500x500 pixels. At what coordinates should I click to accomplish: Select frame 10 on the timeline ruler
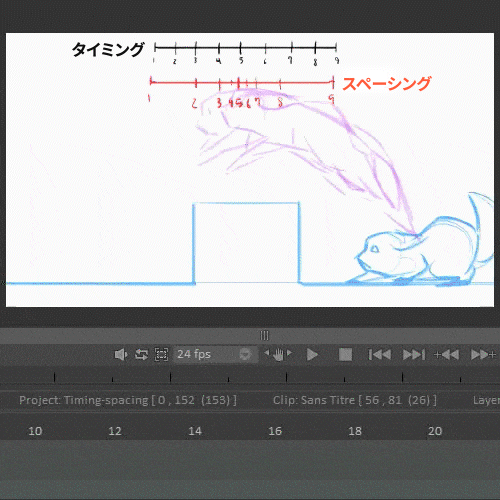click(x=35, y=431)
